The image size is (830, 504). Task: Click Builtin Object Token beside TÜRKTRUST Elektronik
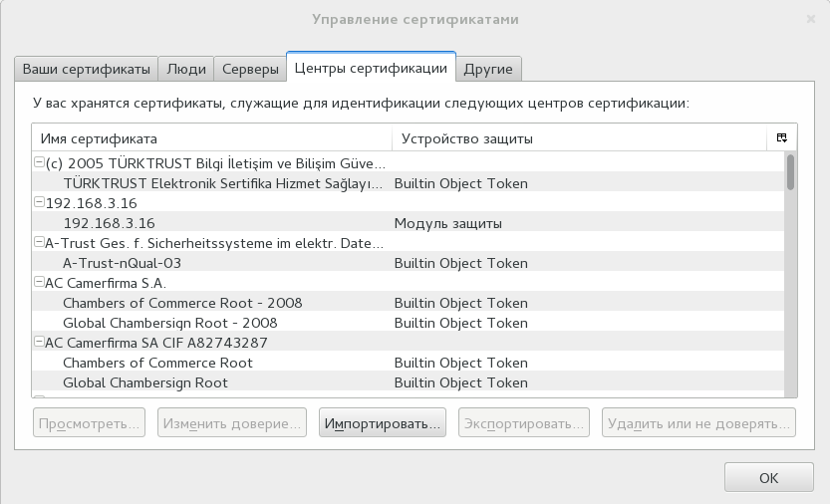coord(460,183)
